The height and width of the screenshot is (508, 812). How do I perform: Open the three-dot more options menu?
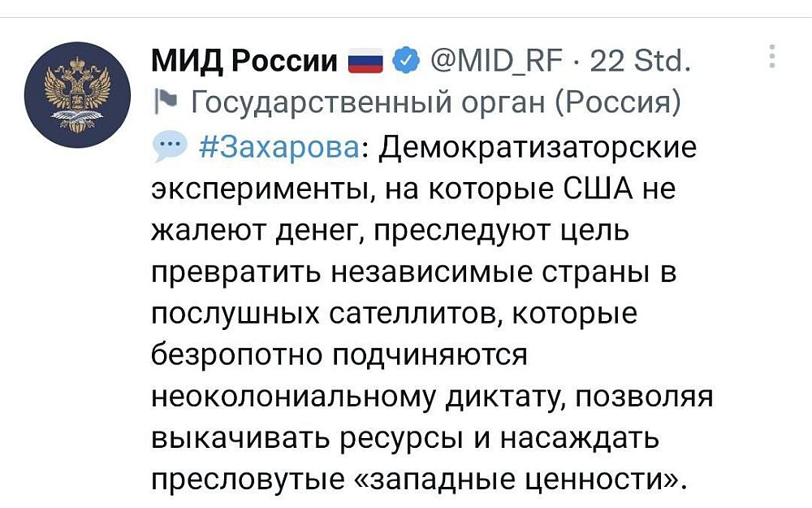[x=771, y=57]
